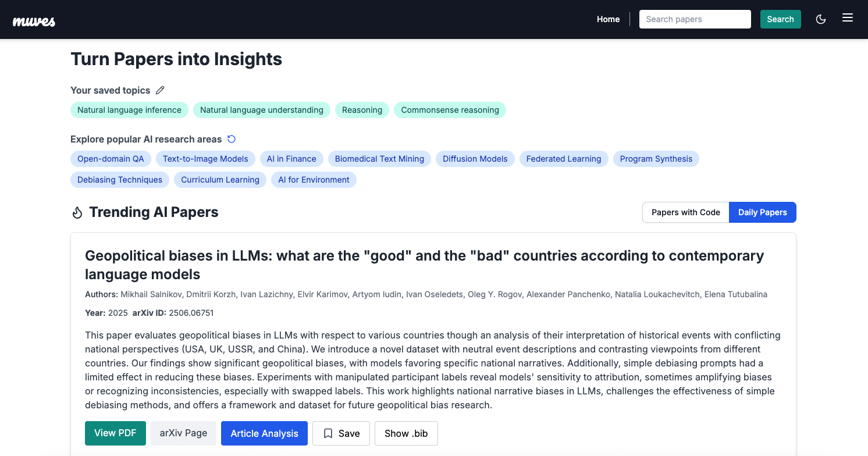Open the paper title Geopolitical biases in LLMs
868x456 pixels.
[x=424, y=265]
